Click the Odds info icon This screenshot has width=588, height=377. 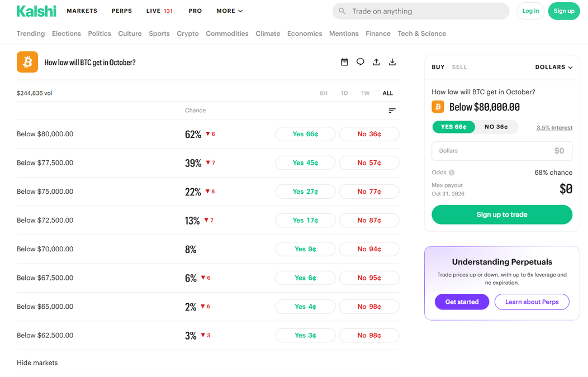(x=452, y=173)
